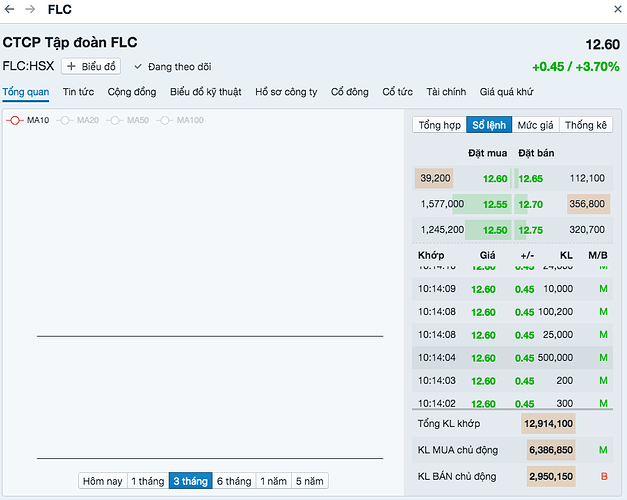Close the FLC panel
The width and height of the screenshot is (627, 500).
pos(613,9)
